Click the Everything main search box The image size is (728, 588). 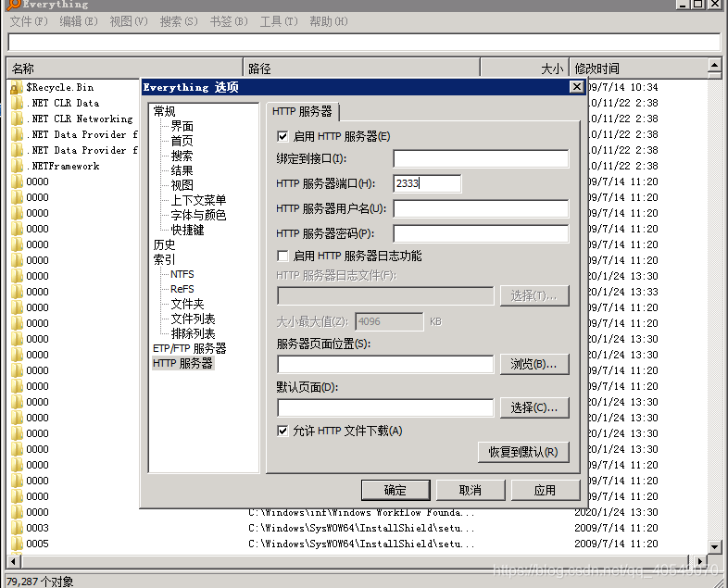[364, 43]
